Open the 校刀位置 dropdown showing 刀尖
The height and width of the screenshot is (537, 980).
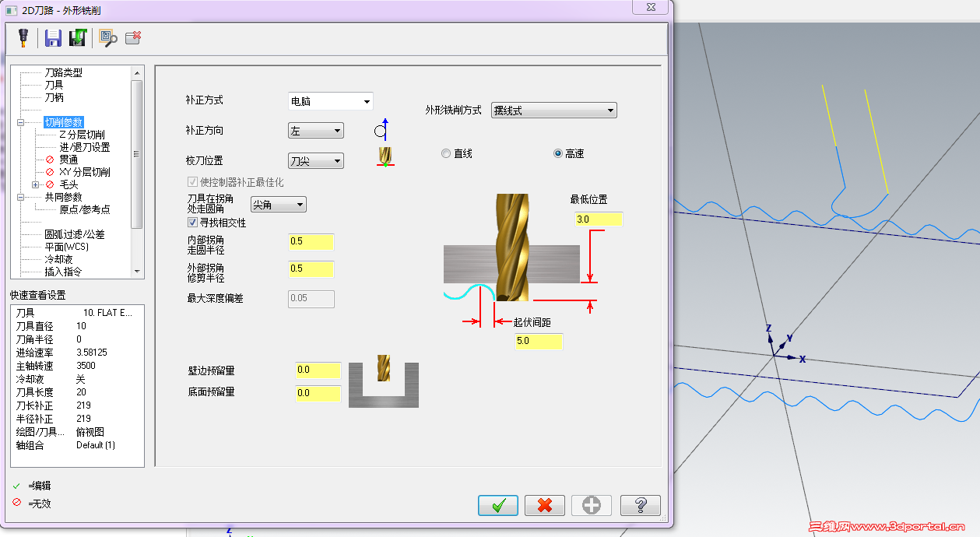click(x=315, y=161)
